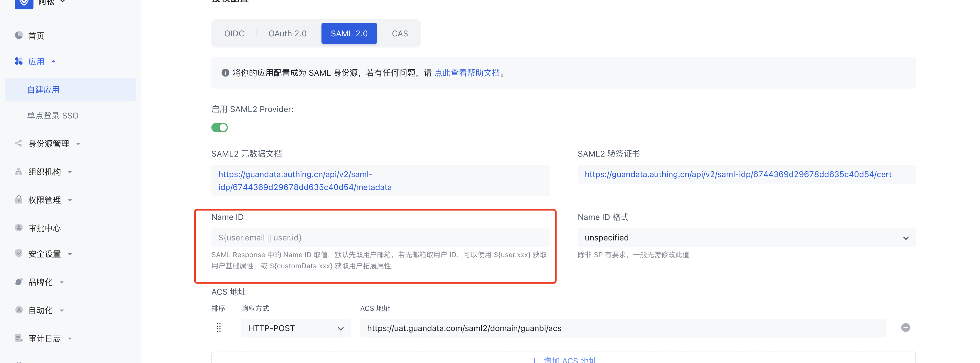980x363 pixels.
Task: Click the 组织机构 org-chart icon
Action: point(18,172)
